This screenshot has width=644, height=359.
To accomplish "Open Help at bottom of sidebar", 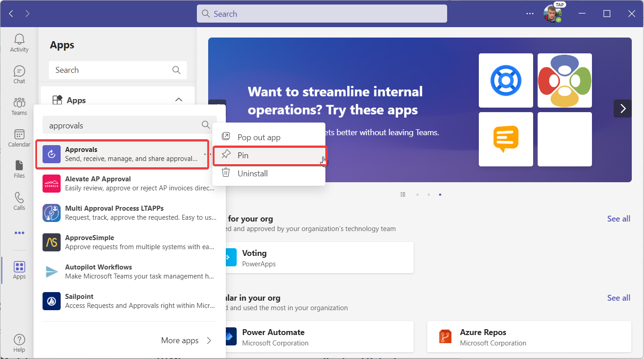I will click(x=19, y=343).
